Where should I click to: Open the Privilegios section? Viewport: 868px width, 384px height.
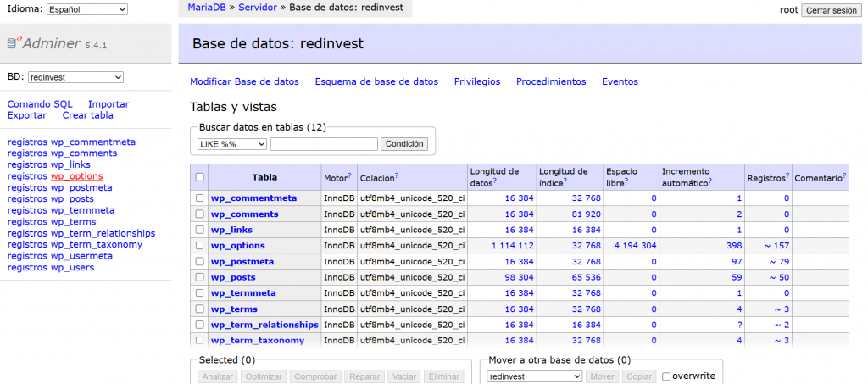click(x=477, y=81)
